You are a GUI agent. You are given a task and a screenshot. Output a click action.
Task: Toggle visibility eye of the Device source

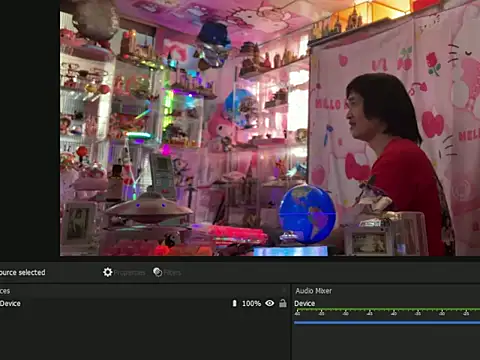(270, 303)
